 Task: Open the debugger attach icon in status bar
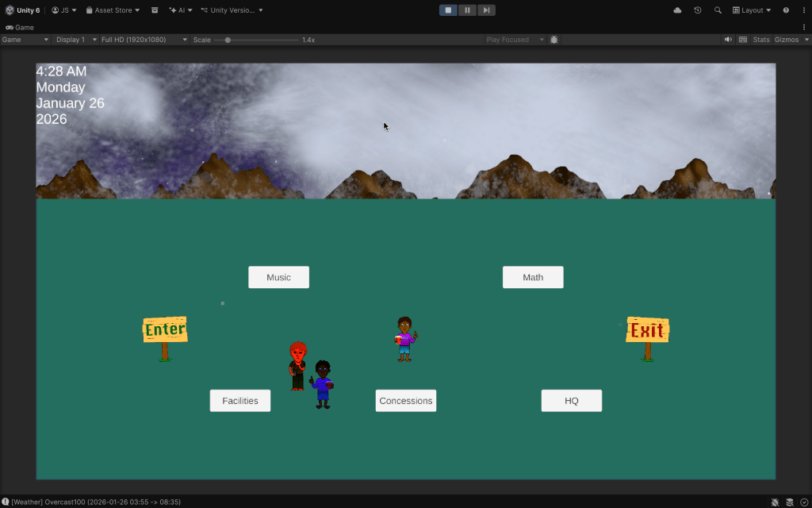tap(776, 502)
